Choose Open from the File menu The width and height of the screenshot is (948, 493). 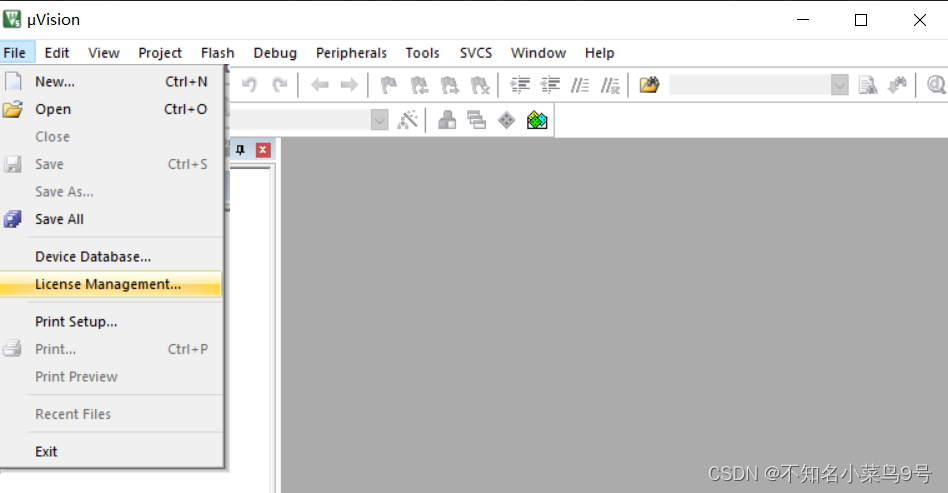tap(111, 109)
